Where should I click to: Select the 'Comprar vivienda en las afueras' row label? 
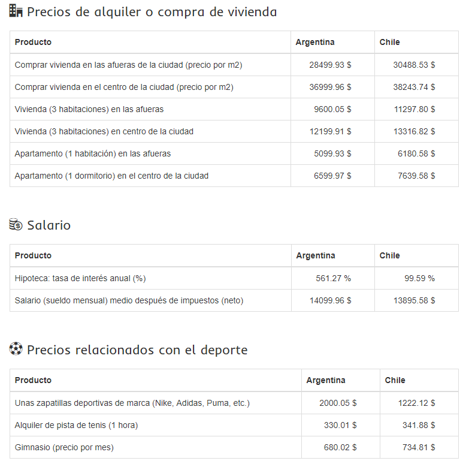(x=128, y=65)
